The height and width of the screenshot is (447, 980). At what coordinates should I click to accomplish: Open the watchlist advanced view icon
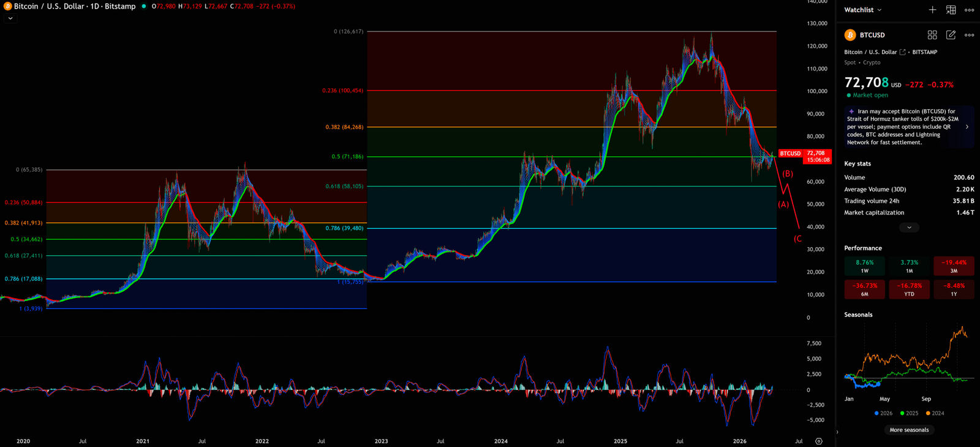tap(951, 10)
